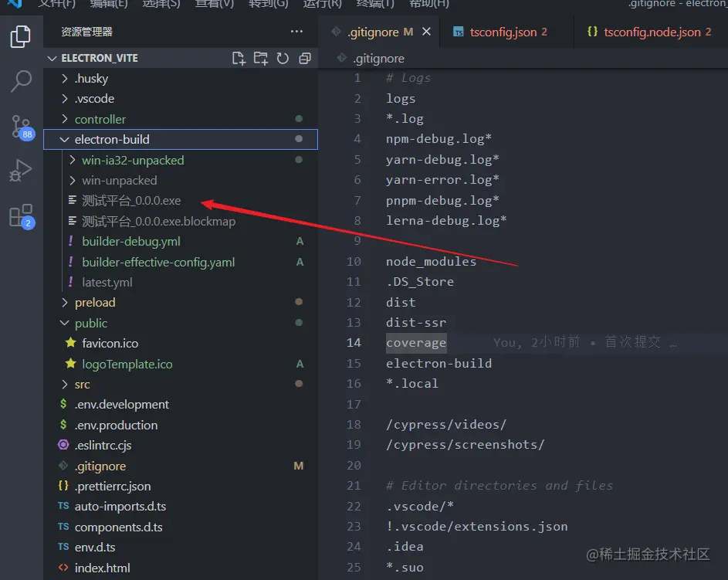728x580 pixels.
Task: Switch to the tsconfig.node.json tab
Action: click(x=650, y=32)
